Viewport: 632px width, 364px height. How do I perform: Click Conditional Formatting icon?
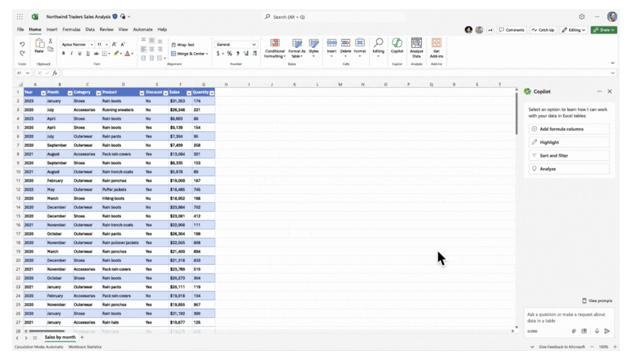[x=275, y=43]
